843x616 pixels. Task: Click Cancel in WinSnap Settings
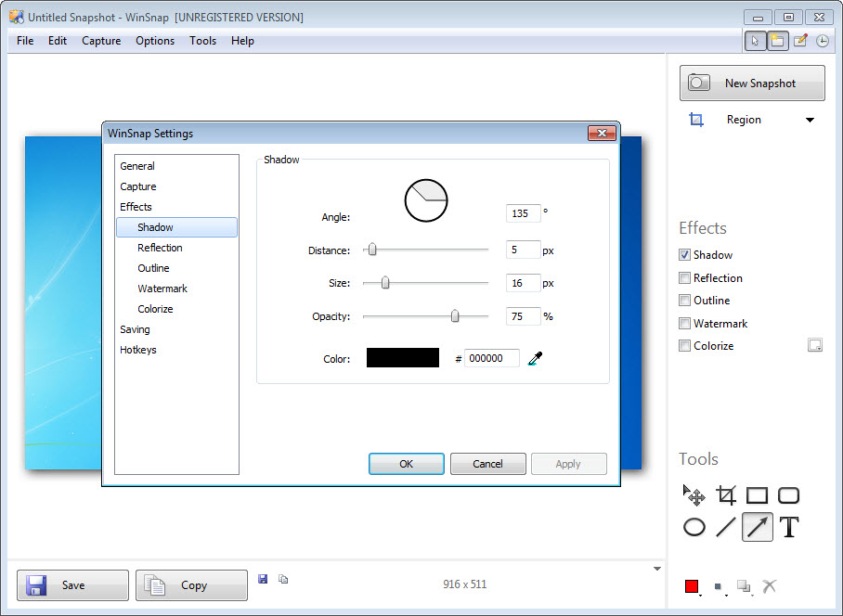(487, 464)
